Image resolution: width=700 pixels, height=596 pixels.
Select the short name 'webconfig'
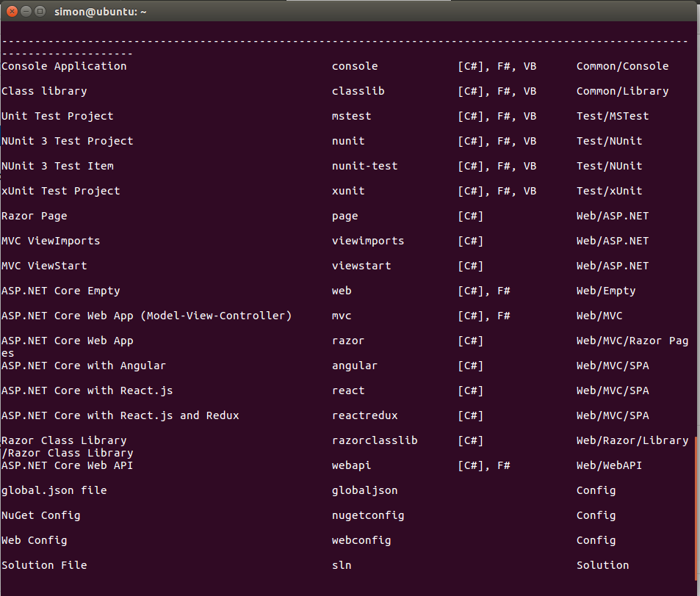pyautogui.click(x=361, y=541)
